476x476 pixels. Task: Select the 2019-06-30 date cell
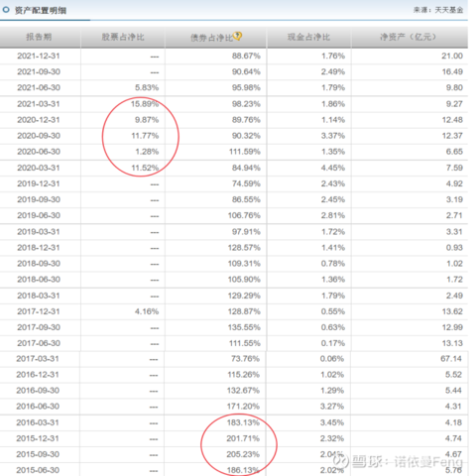(39, 215)
